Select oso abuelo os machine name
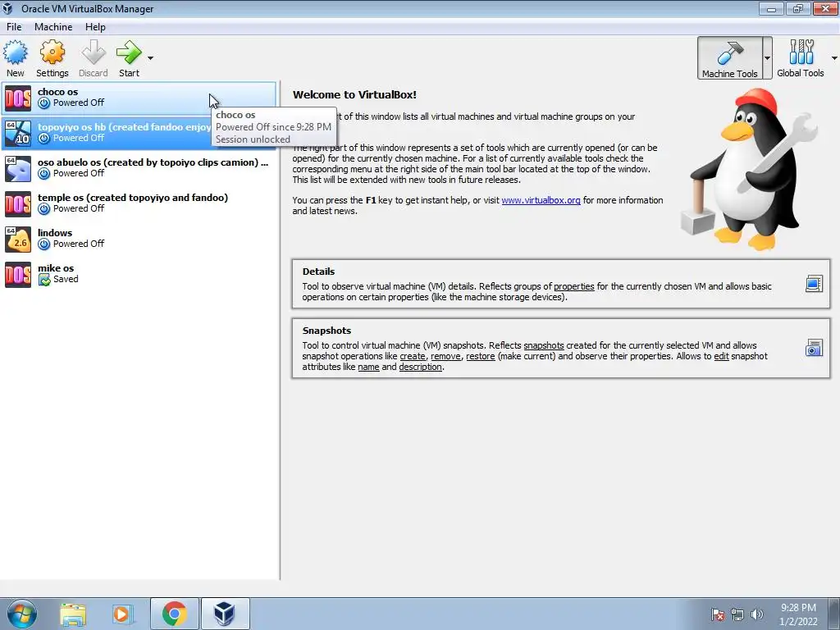The width and height of the screenshot is (840, 630). (x=153, y=162)
